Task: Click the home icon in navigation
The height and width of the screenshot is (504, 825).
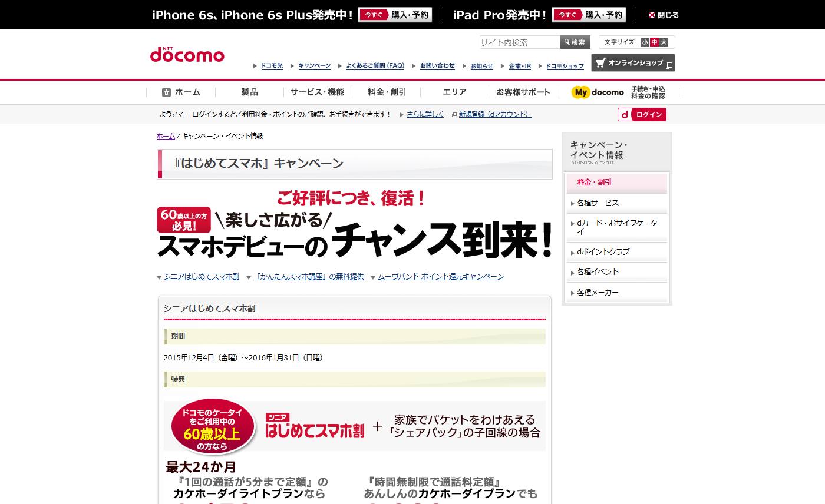Action: [x=166, y=92]
